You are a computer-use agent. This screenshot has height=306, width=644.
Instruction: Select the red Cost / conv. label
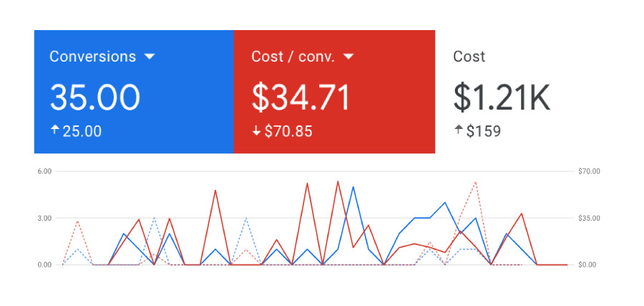point(293,57)
